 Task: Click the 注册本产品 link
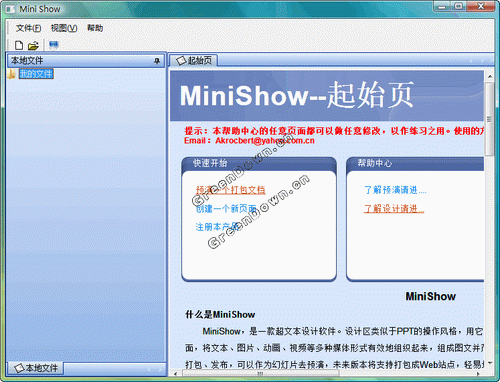217,227
